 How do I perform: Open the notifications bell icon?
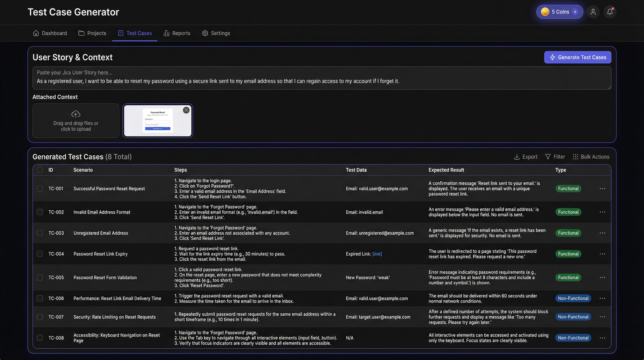(610, 11)
